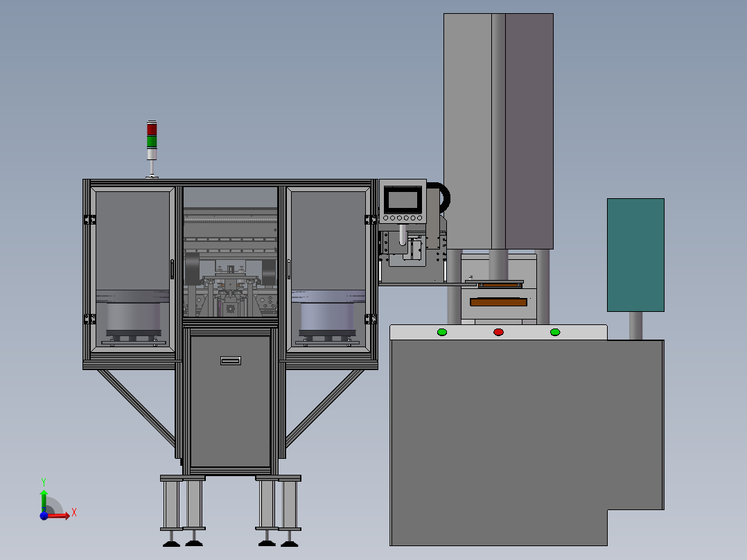
Task: Select the right vibratory bowl feeder
Action: click(x=328, y=317)
